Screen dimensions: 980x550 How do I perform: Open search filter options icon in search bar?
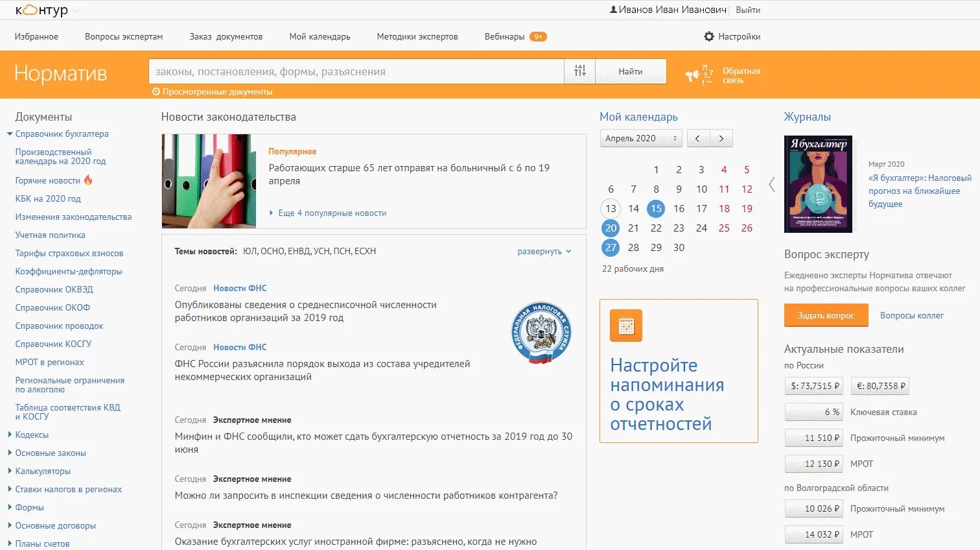click(x=580, y=71)
